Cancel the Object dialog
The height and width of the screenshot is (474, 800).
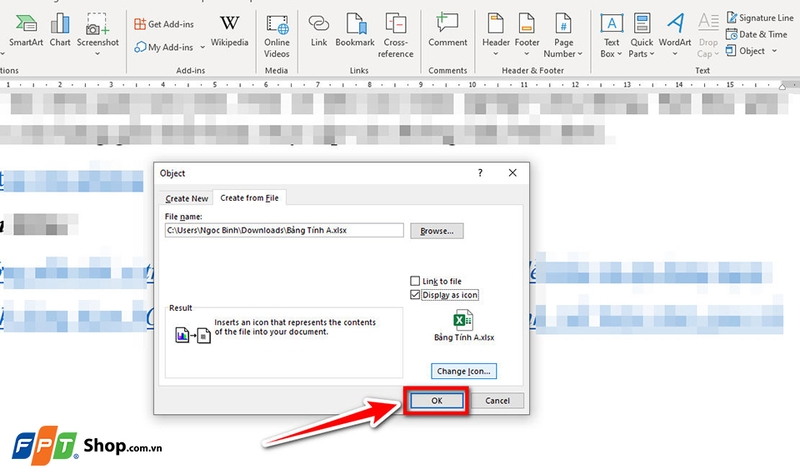pyautogui.click(x=497, y=401)
